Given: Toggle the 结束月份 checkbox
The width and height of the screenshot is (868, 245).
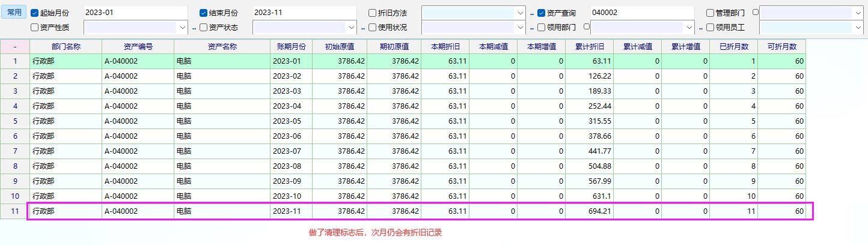Looking at the screenshot, I should (x=203, y=13).
